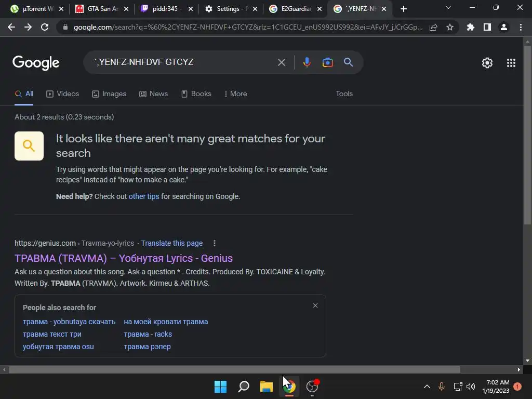
Task: Open Chrome's three-dot menu
Action: point(521,27)
